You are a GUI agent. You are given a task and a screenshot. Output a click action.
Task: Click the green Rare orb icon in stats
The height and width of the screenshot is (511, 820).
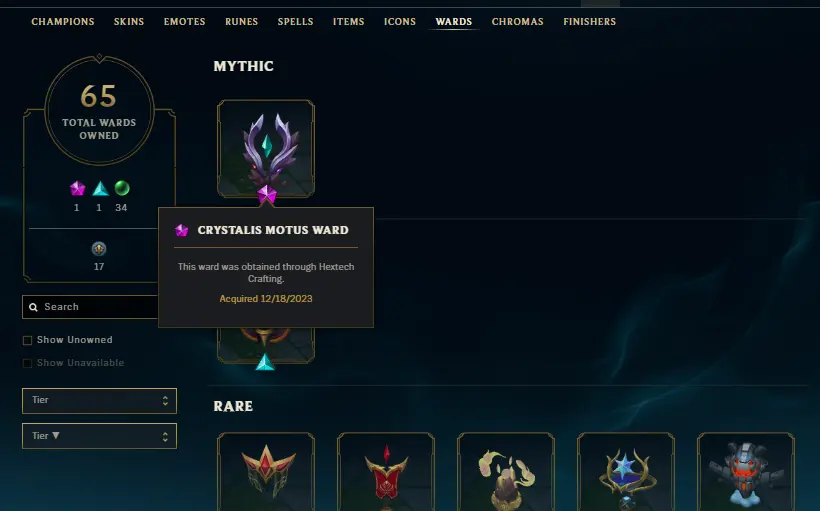122,188
